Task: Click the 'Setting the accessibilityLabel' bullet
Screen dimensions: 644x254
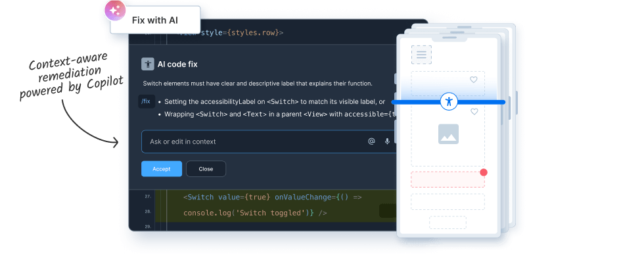Action: [275, 101]
